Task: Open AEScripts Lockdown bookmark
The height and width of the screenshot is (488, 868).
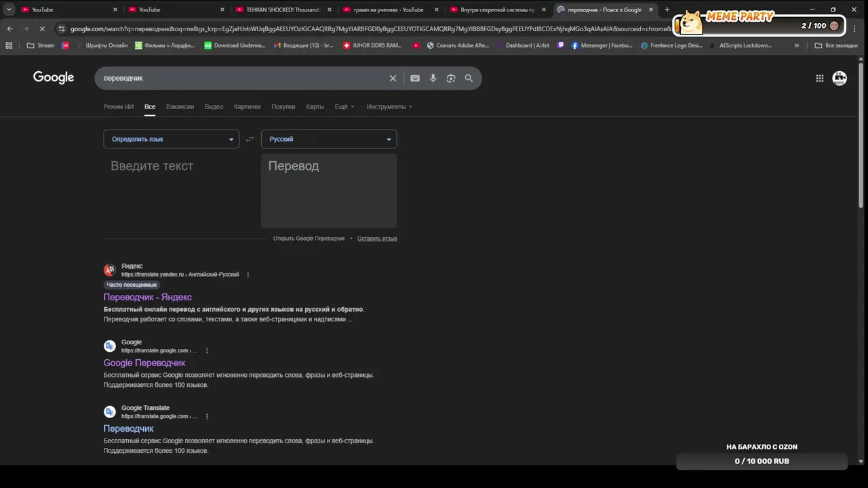Action: tap(741, 45)
